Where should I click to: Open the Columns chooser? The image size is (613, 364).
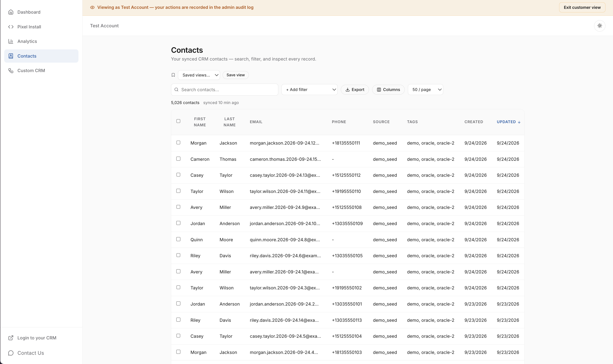(x=388, y=90)
